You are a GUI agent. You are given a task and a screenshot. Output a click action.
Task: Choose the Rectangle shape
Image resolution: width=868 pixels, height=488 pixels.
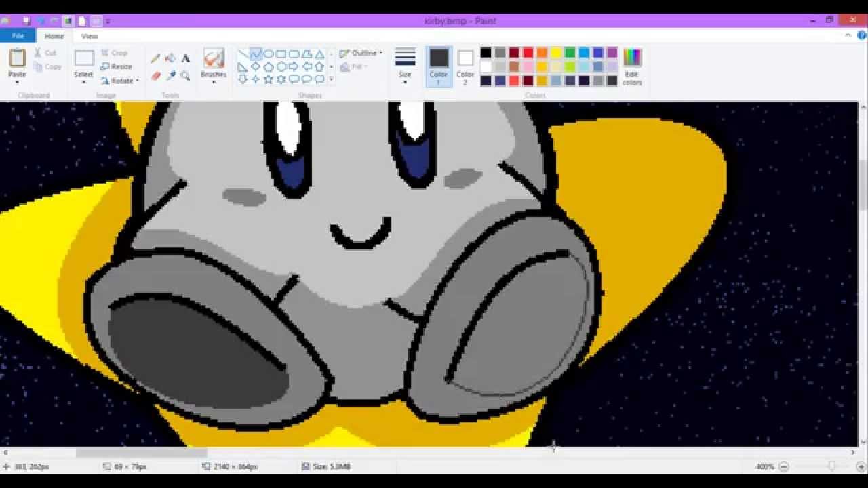(281, 54)
